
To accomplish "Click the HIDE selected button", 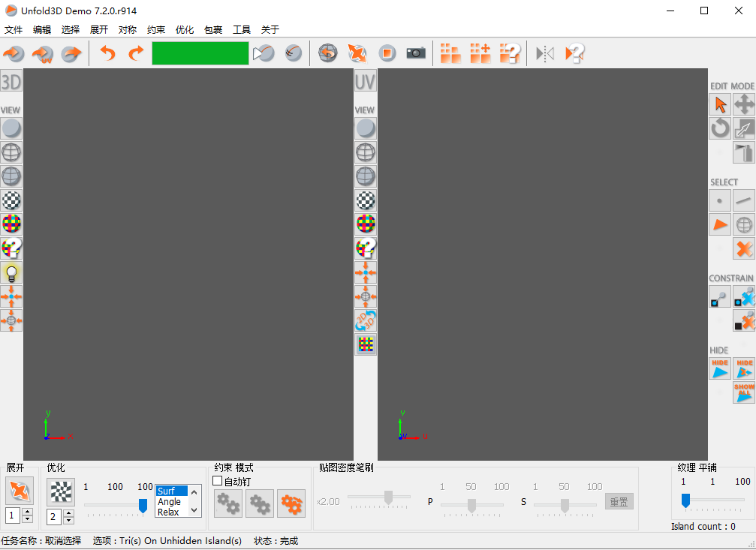I will coord(720,368).
